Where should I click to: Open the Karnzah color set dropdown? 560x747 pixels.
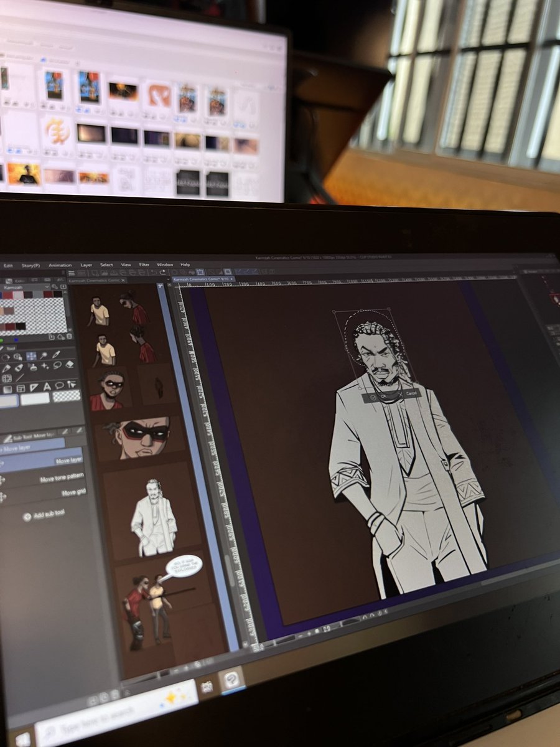coord(26,287)
